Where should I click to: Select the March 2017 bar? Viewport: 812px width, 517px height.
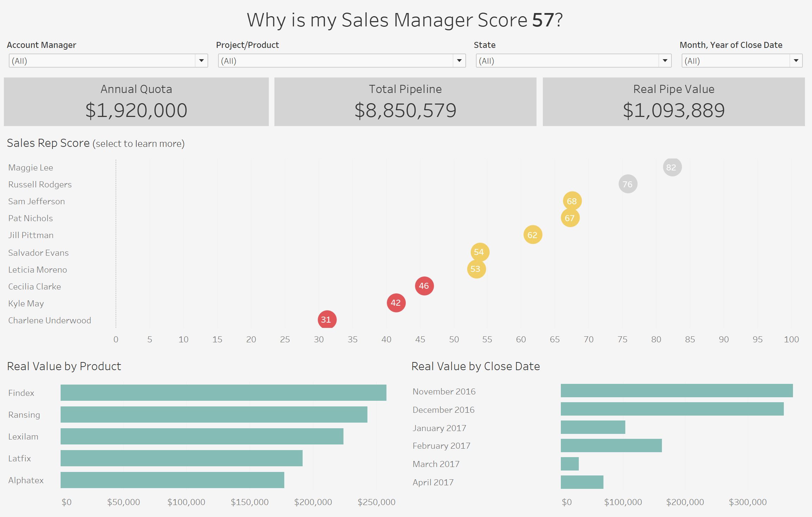pos(570,464)
